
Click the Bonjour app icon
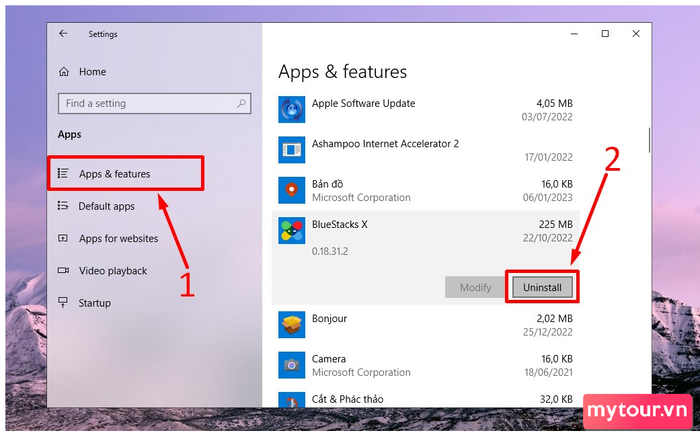click(x=292, y=325)
